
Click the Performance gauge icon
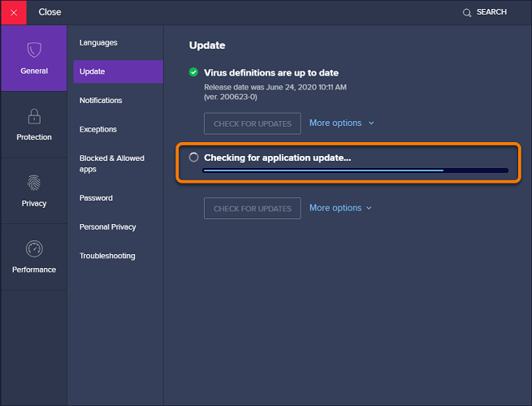tap(34, 249)
